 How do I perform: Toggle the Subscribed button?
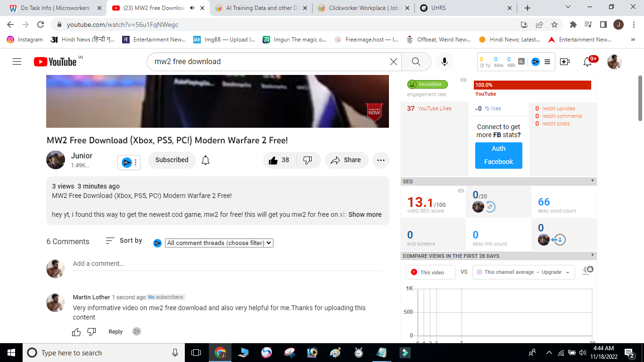click(x=172, y=160)
